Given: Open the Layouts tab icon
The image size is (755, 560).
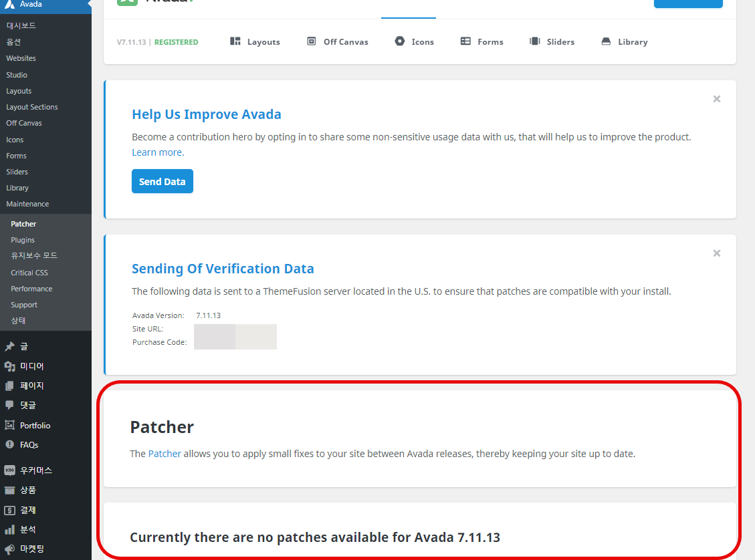Looking at the screenshot, I should point(235,41).
